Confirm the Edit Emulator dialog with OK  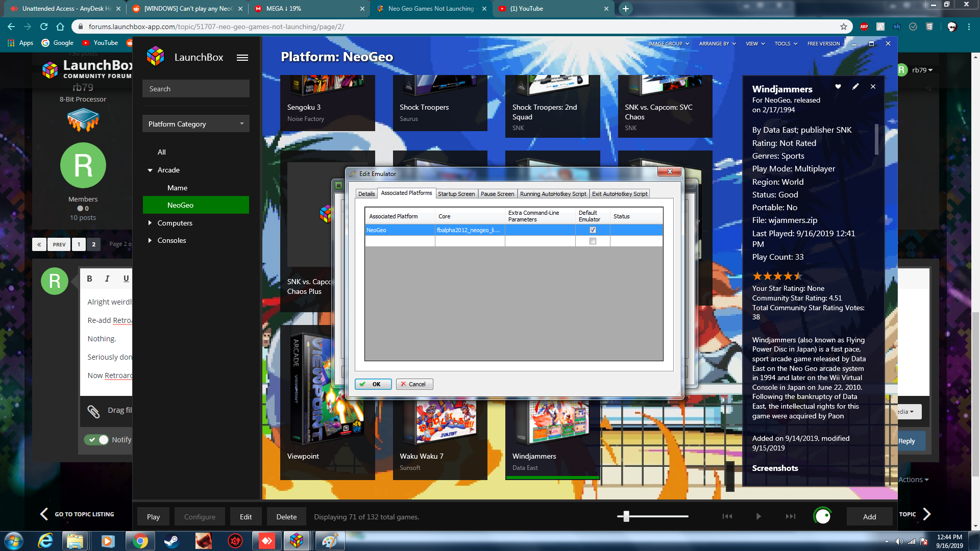(x=373, y=384)
